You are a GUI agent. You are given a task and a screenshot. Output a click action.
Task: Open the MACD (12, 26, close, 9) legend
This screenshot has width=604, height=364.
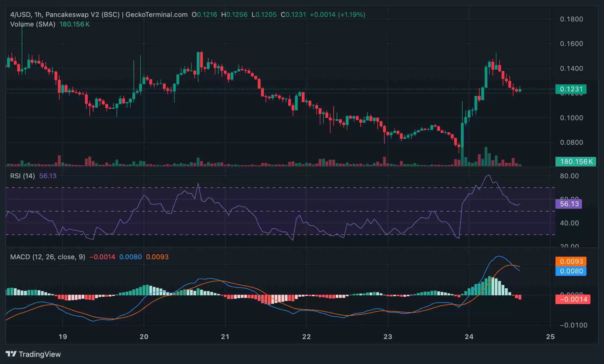47,257
